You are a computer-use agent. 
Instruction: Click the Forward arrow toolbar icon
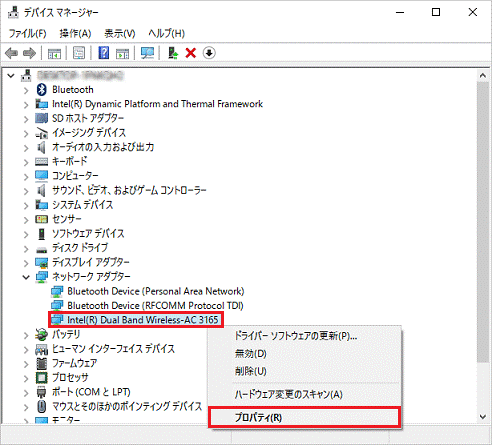tap(29, 53)
